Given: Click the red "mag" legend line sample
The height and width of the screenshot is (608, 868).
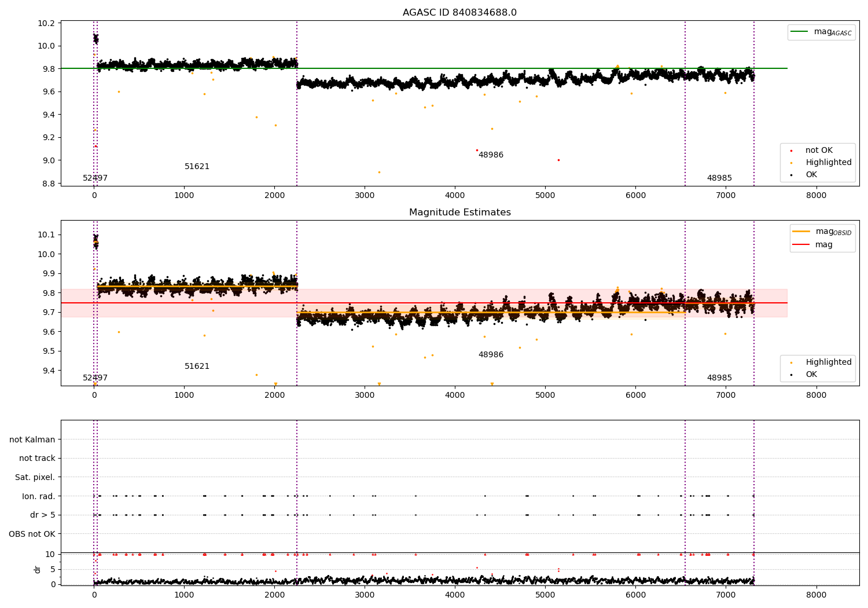Looking at the screenshot, I should coord(801,245).
